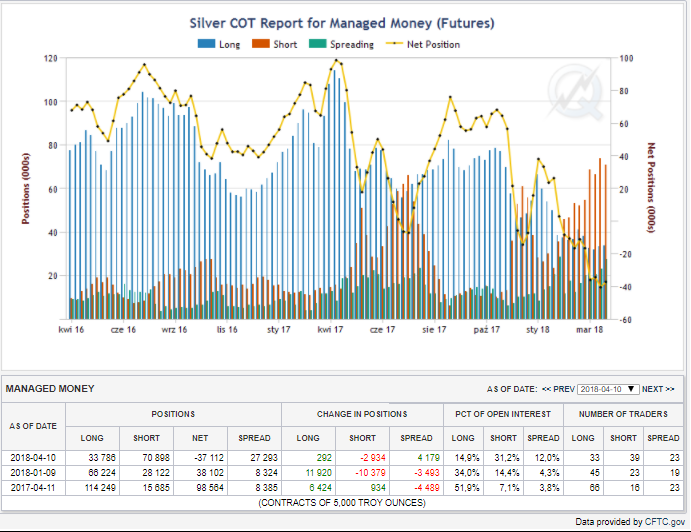Select the 2018-04-10 date cell
Viewport: 691px width, 532px height.
(x=33, y=458)
